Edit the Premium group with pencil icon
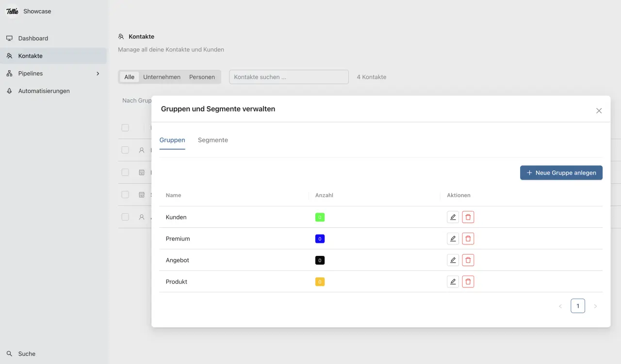 (x=453, y=238)
